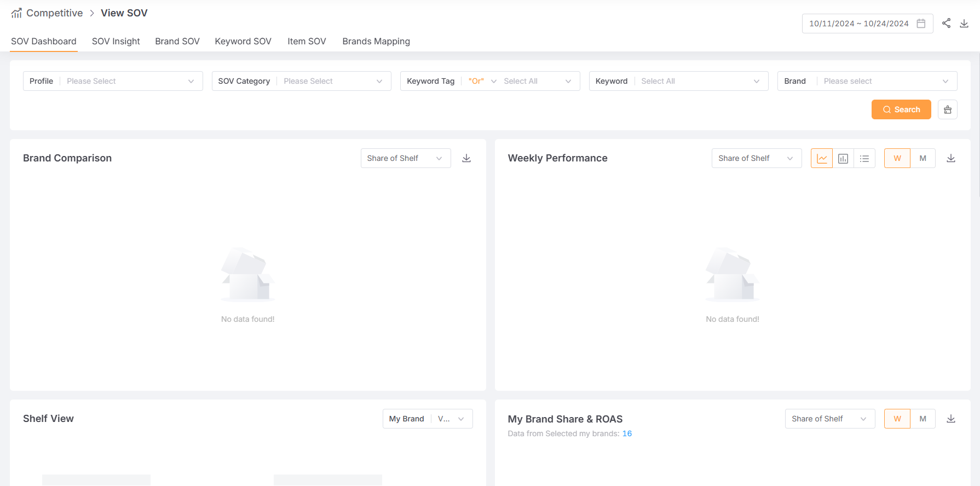
Task: Select weekly (W) in Weekly Performance
Action: point(897,158)
